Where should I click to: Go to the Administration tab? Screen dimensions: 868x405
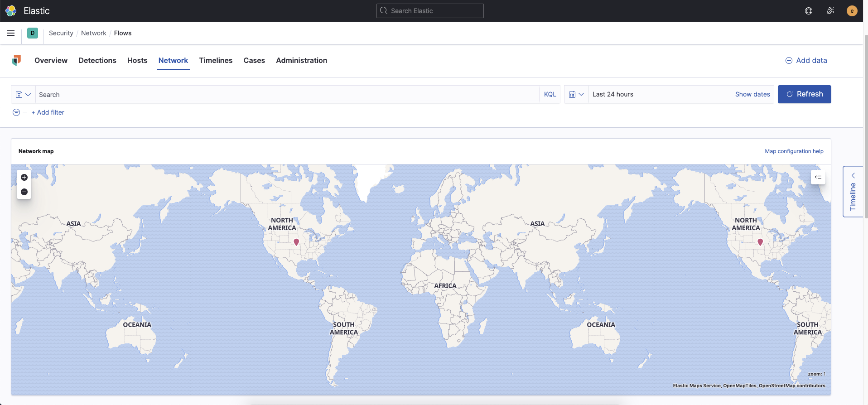pyautogui.click(x=301, y=60)
